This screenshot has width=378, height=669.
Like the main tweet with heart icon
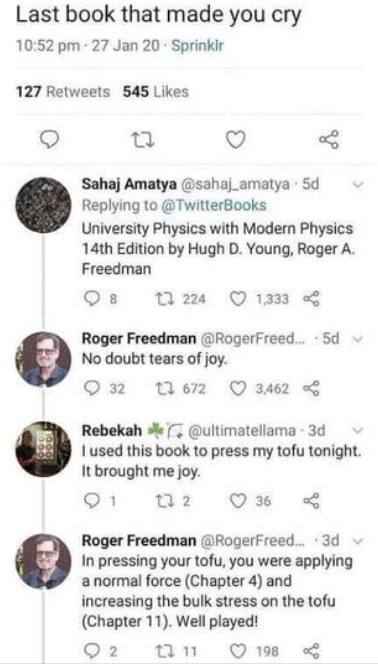point(236,140)
